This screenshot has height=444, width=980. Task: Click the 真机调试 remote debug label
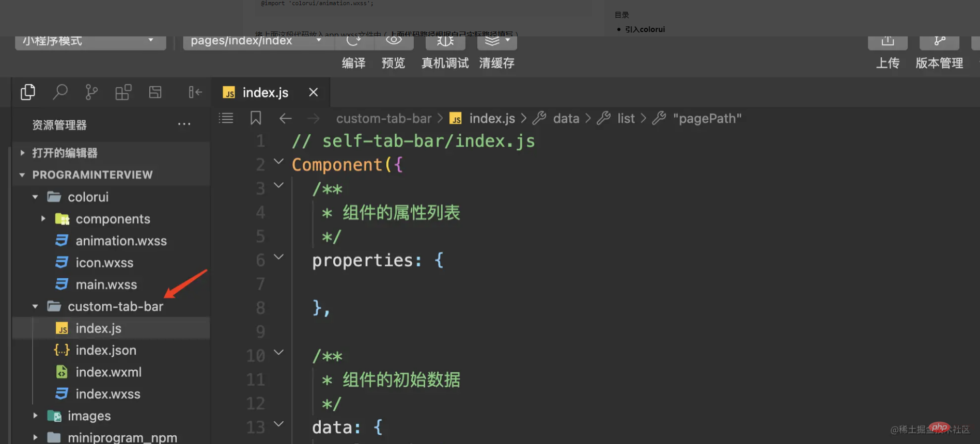[x=445, y=63]
